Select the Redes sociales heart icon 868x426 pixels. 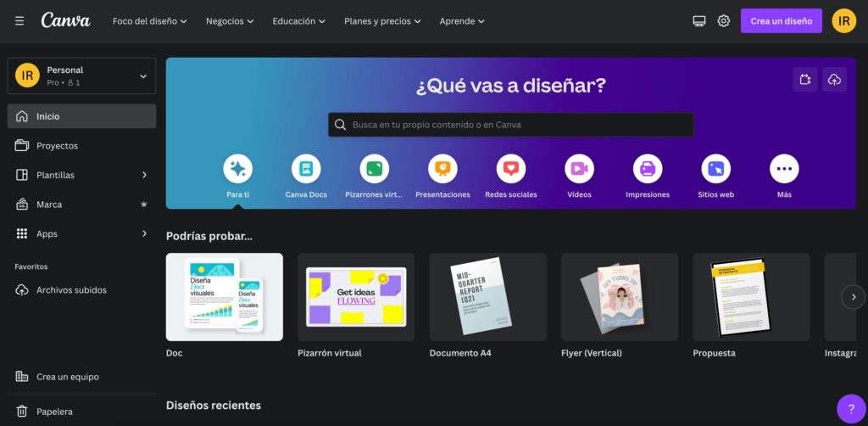click(x=511, y=168)
